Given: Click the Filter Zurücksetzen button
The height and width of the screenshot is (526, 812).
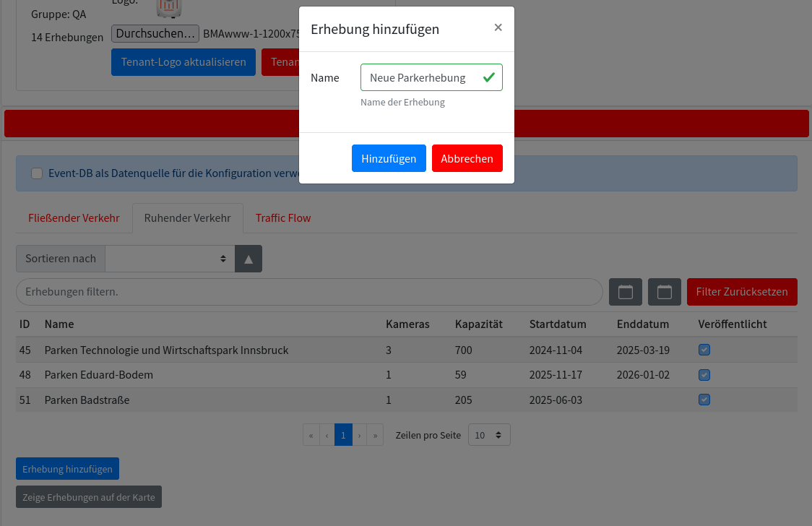Looking at the screenshot, I should tap(742, 292).
